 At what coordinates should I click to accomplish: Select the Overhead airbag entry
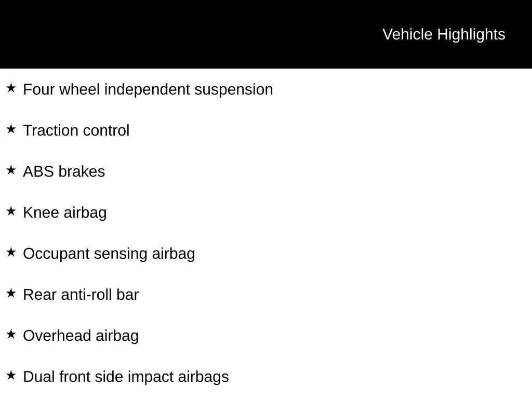[81, 336]
